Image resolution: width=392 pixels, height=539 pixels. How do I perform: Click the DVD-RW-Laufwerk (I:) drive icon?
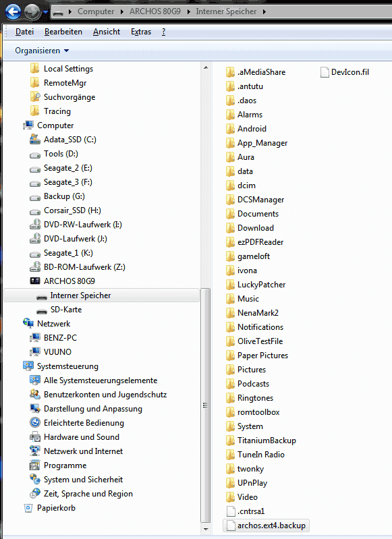tap(35, 225)
